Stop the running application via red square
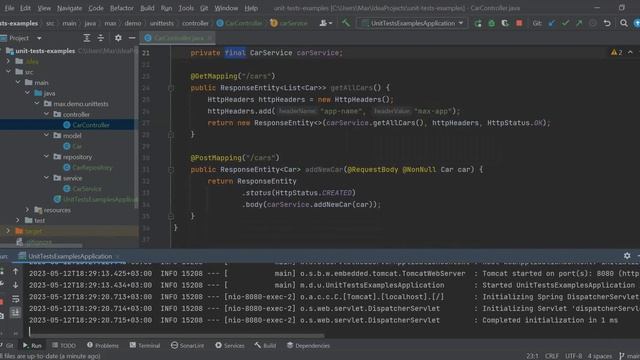This screenshot has width=640, height=360. point(519,23)
